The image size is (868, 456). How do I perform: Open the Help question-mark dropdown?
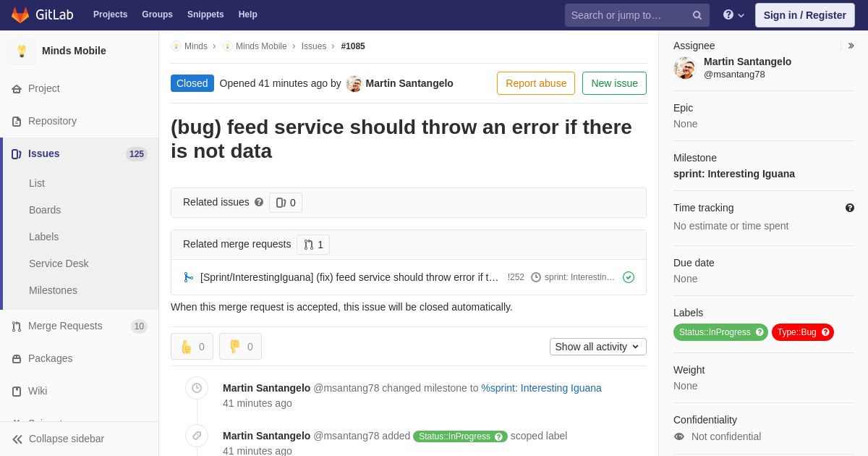(x=733, y=15)
